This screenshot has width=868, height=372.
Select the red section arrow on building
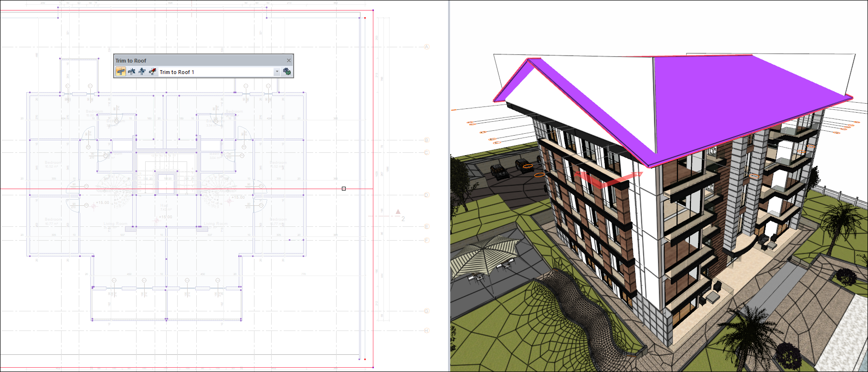pos(606,180)
